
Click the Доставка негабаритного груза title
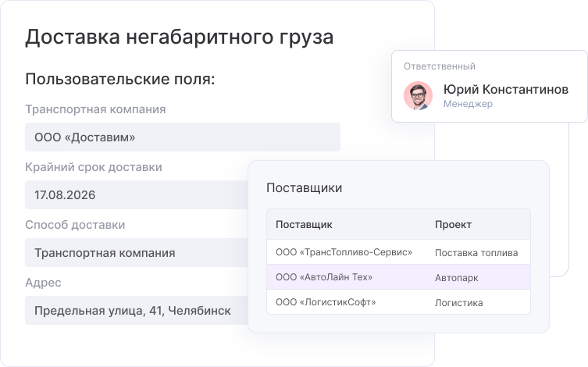(180, 37)
